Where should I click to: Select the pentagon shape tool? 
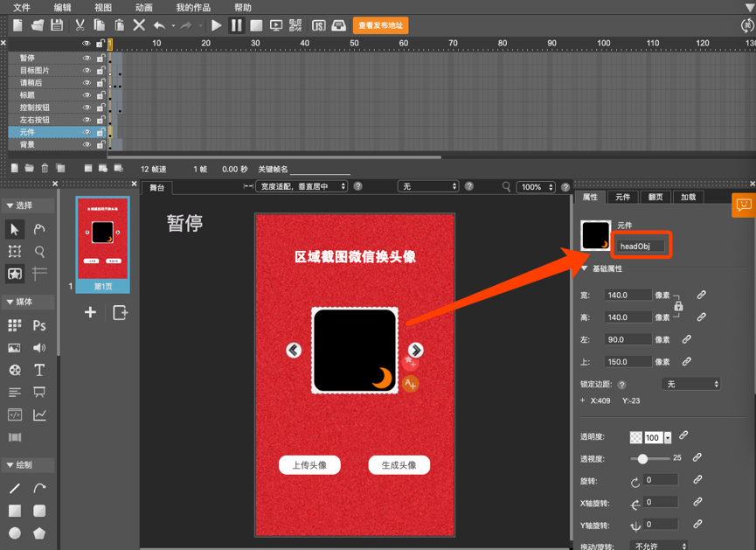point(39,533)
